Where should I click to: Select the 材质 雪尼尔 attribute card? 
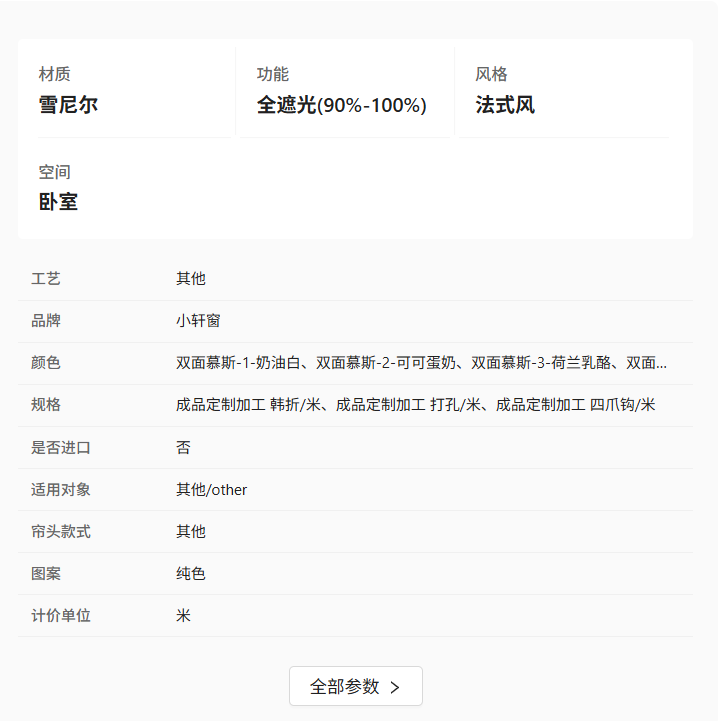[x=134, y=91]
